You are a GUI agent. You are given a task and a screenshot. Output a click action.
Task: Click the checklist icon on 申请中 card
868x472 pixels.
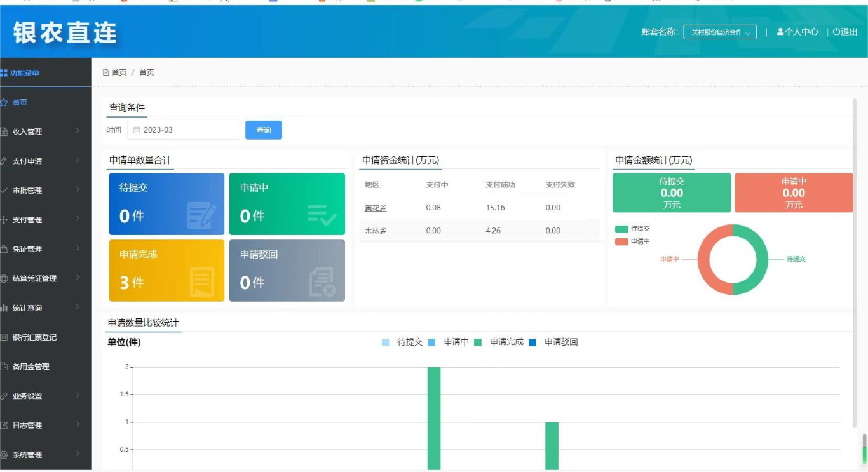322,215
